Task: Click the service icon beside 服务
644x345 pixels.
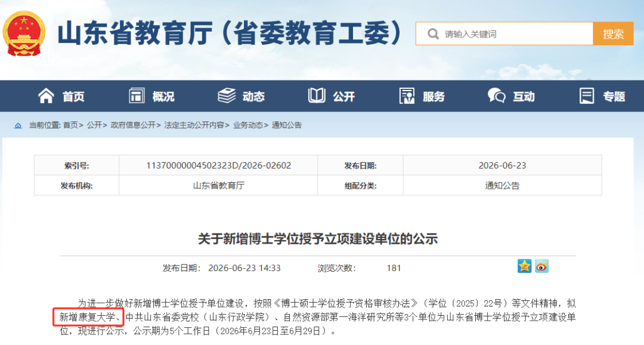Action: click(407, 96)
